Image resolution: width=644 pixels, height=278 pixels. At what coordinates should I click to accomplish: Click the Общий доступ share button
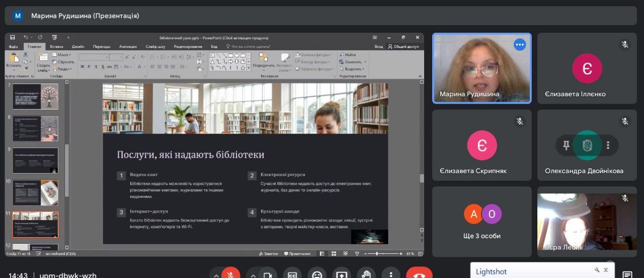click(x=403, y=46)
